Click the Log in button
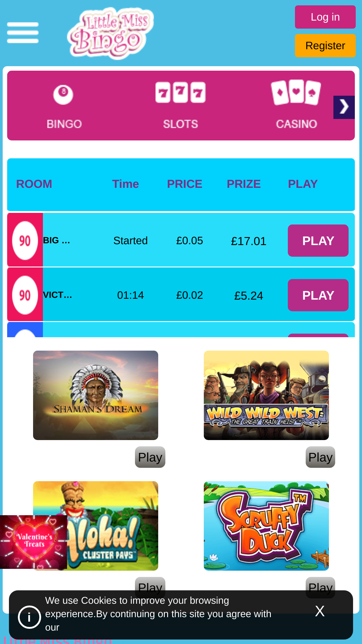Screen dimensions: 362x644 click(325, 17)
